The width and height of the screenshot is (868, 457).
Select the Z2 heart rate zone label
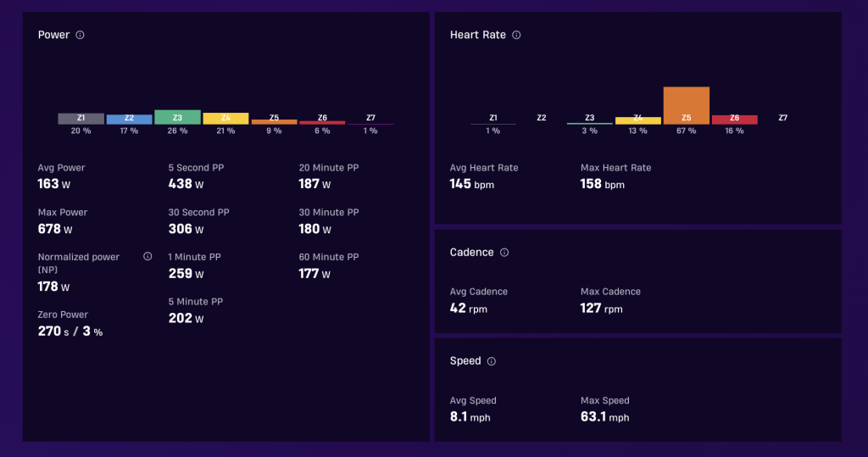click(542, 118)
